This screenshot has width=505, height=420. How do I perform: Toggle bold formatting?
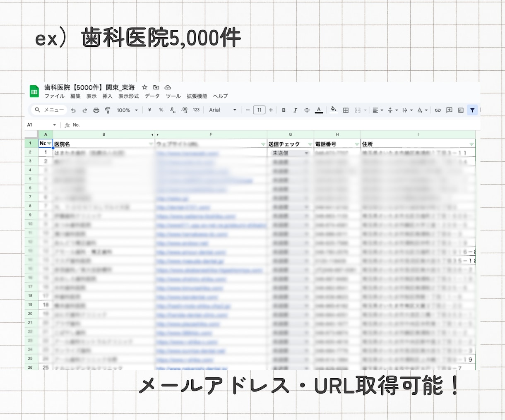(284, 110)
